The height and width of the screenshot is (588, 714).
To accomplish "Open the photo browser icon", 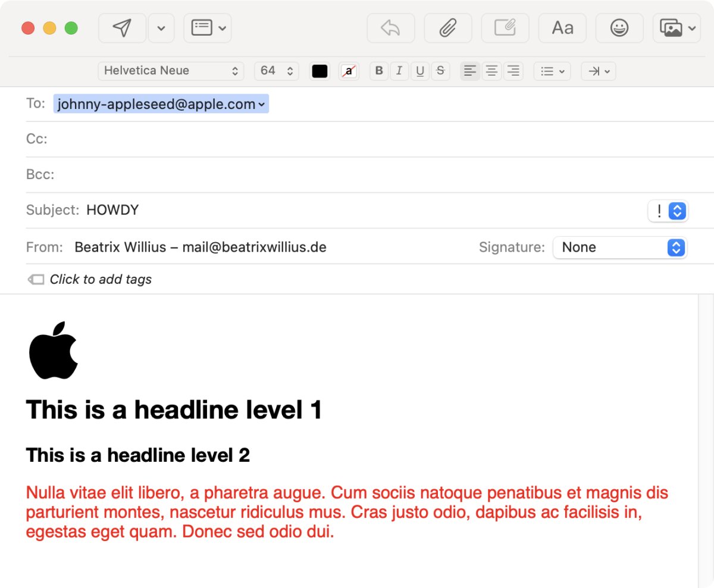I will pos(676,28).
